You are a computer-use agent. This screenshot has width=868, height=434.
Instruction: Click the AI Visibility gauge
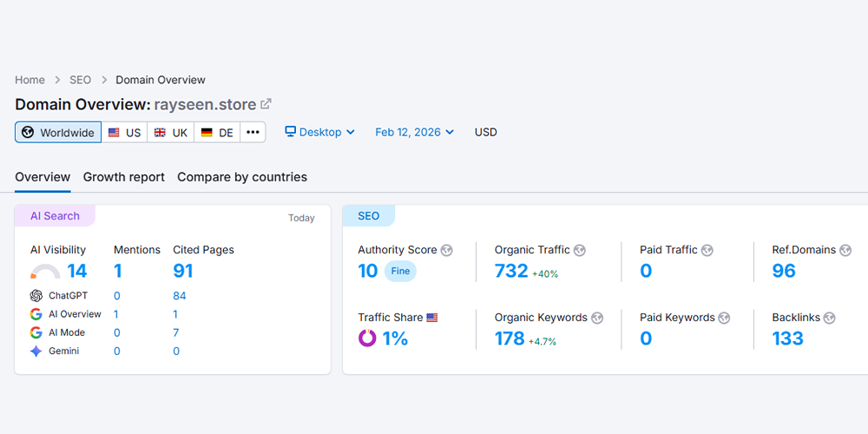(x=45, y=272)
